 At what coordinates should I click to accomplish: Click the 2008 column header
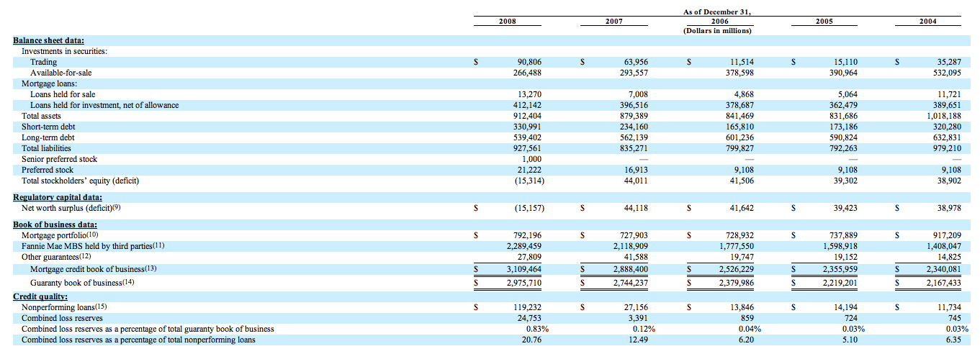(507, 21)
